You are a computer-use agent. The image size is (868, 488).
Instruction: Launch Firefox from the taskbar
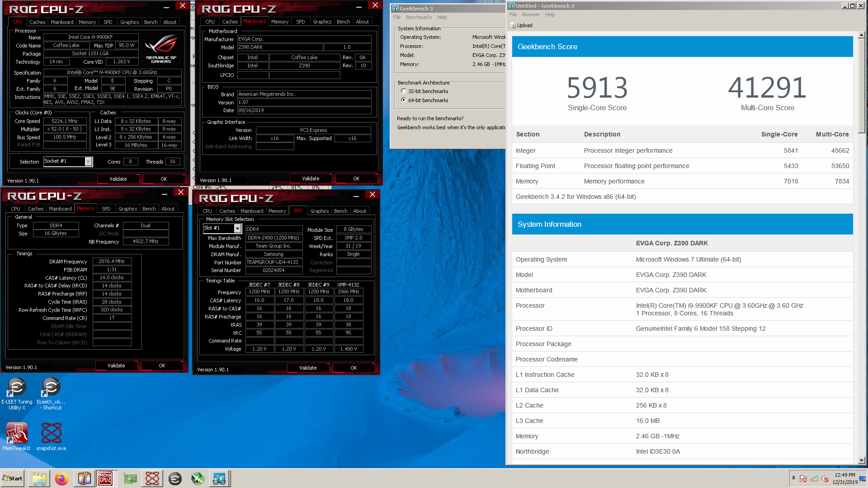coord(62,479)
